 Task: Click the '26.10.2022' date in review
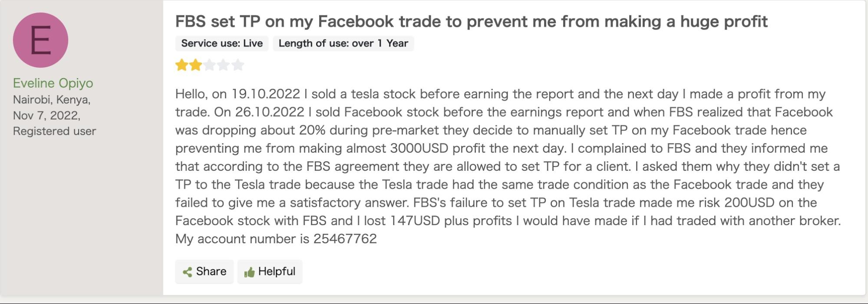click(x=270, y=112)
